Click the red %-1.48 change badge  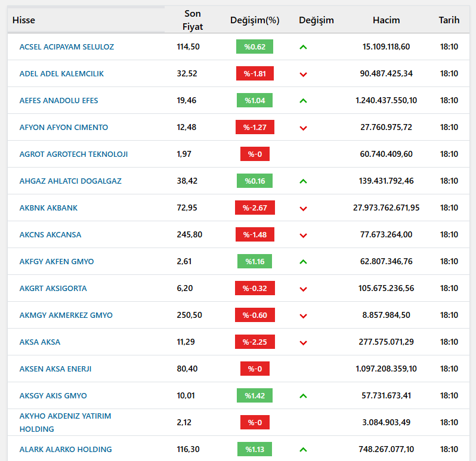click(x=255, y=234)
